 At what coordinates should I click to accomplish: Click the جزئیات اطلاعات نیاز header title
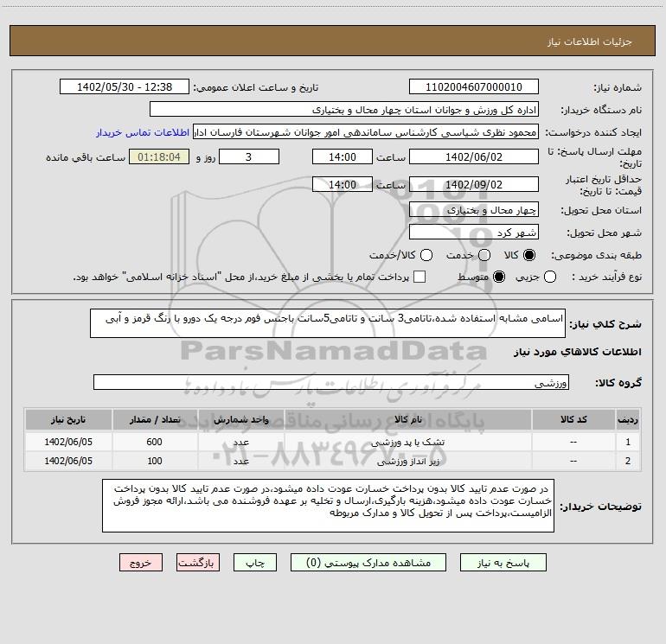[590, 41]
